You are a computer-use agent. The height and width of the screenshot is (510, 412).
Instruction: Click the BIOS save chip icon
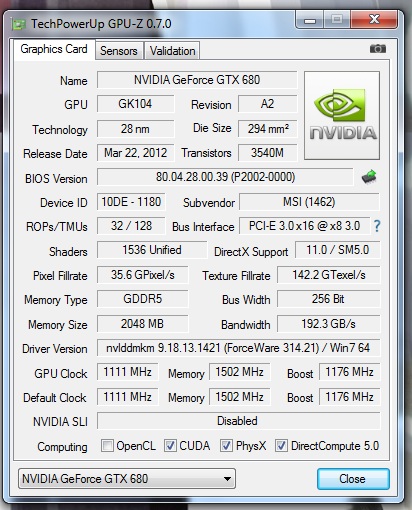(369, 177)
